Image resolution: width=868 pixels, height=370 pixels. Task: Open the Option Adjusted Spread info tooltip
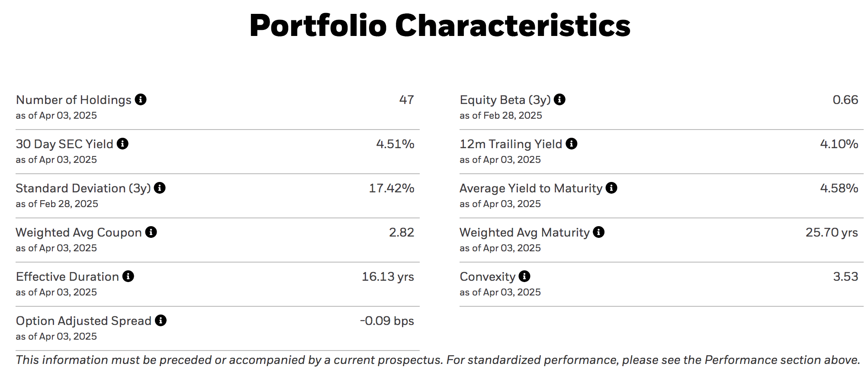[161, 321]
